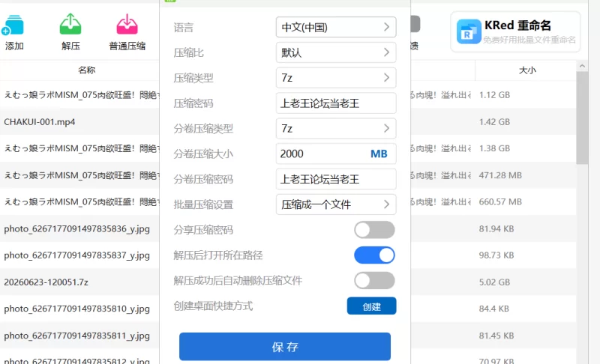Open the 语言 dropdown showing 中文(中国)
The width and height of the screenshot is (600, 364).
pos(336,27)
